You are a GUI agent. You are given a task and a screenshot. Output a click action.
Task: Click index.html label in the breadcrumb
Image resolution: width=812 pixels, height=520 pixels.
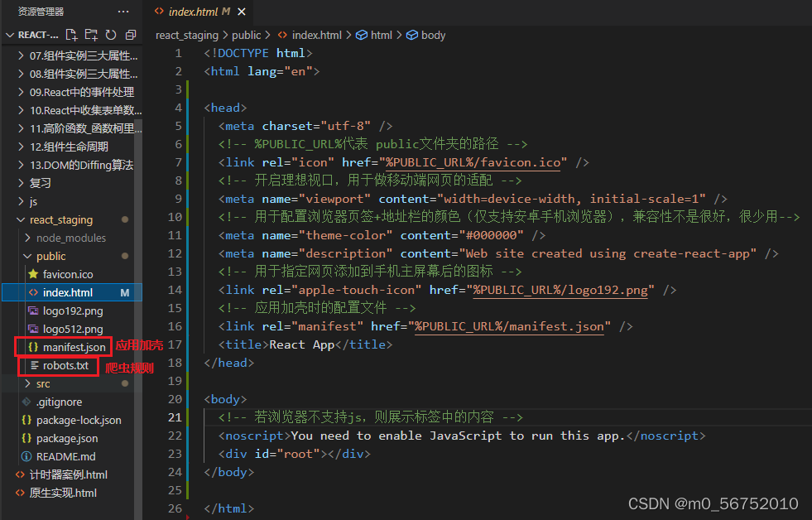(316, 36)
